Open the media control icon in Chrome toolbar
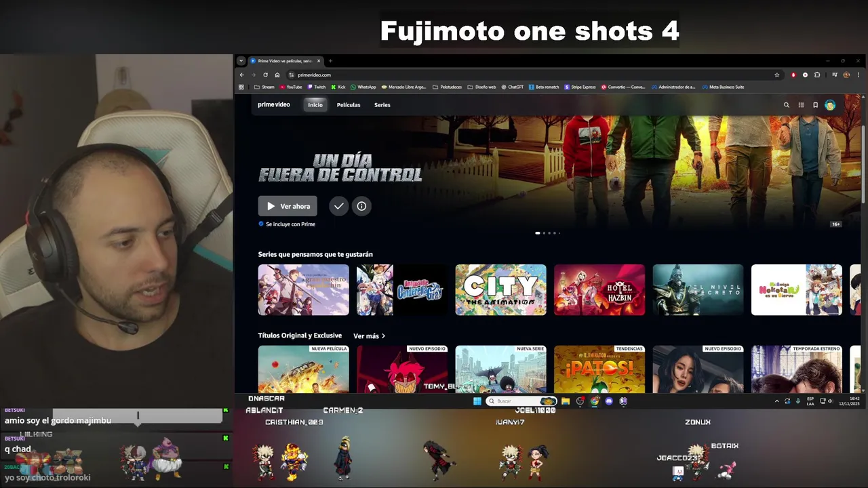 (x=835, y=75)
